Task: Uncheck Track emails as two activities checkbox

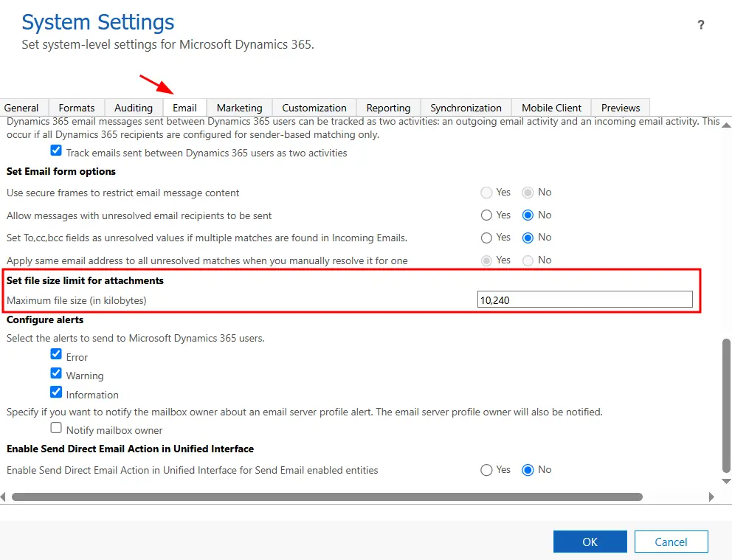Action: point(56,151)
